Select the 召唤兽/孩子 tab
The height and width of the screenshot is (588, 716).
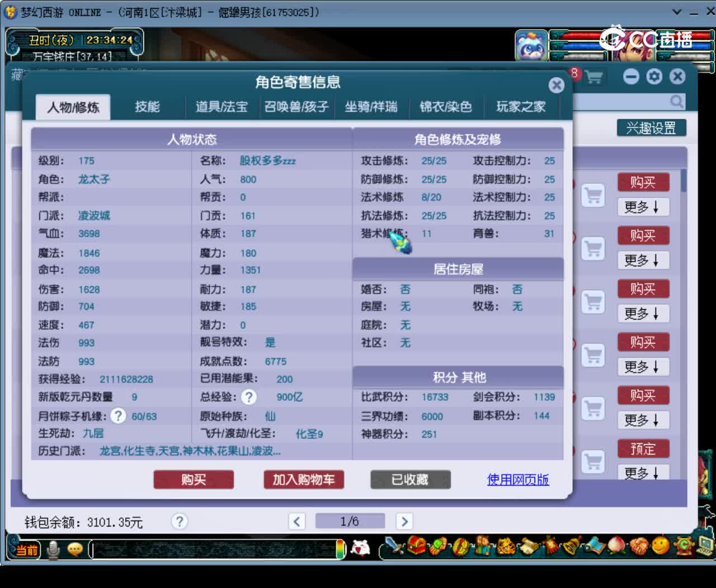[296, 107]
